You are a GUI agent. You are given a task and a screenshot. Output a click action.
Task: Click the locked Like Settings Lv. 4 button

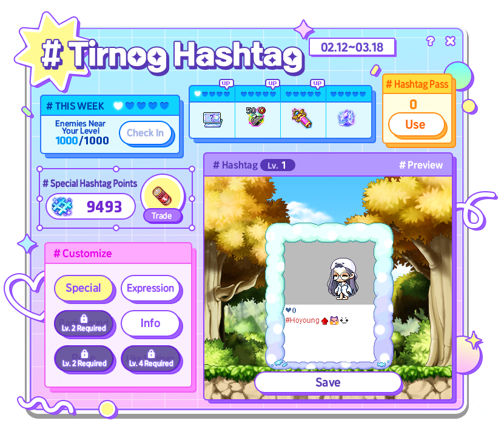pyautogui.click(x=151, y=359)
